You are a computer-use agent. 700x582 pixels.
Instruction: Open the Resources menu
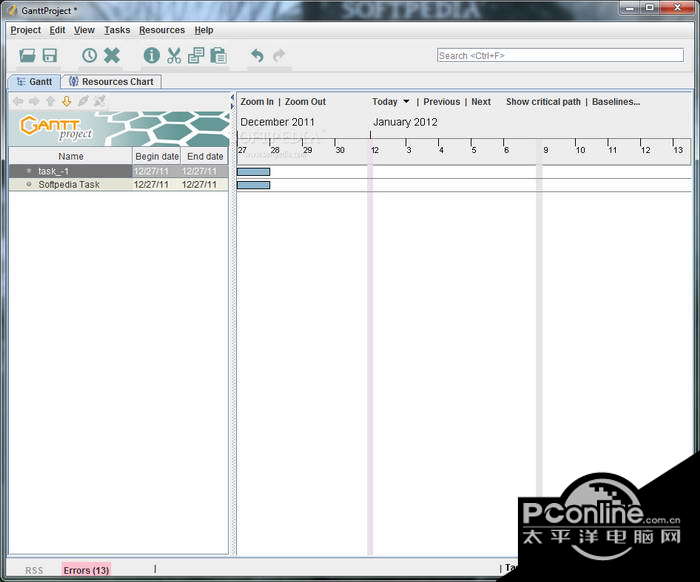(x=162, y=30)
